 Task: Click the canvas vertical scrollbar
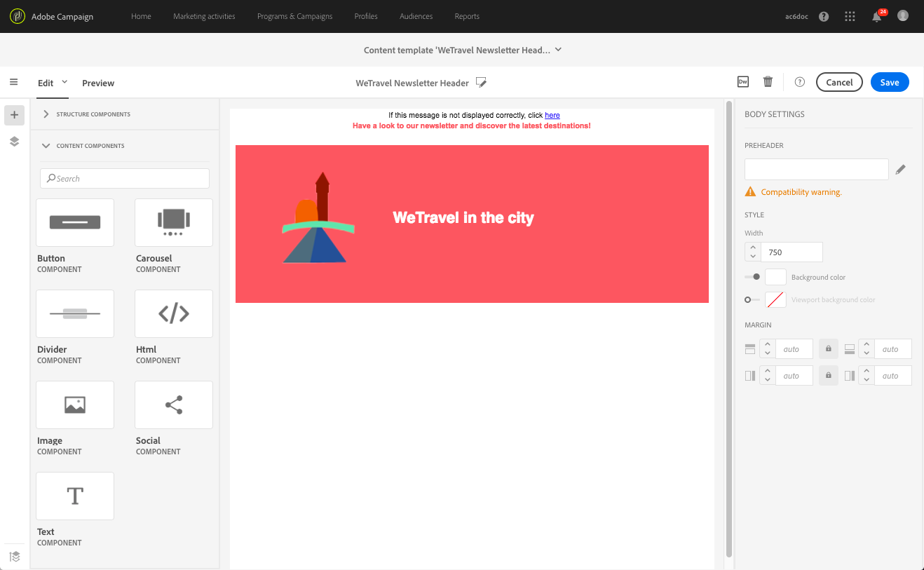pos(729,330)
